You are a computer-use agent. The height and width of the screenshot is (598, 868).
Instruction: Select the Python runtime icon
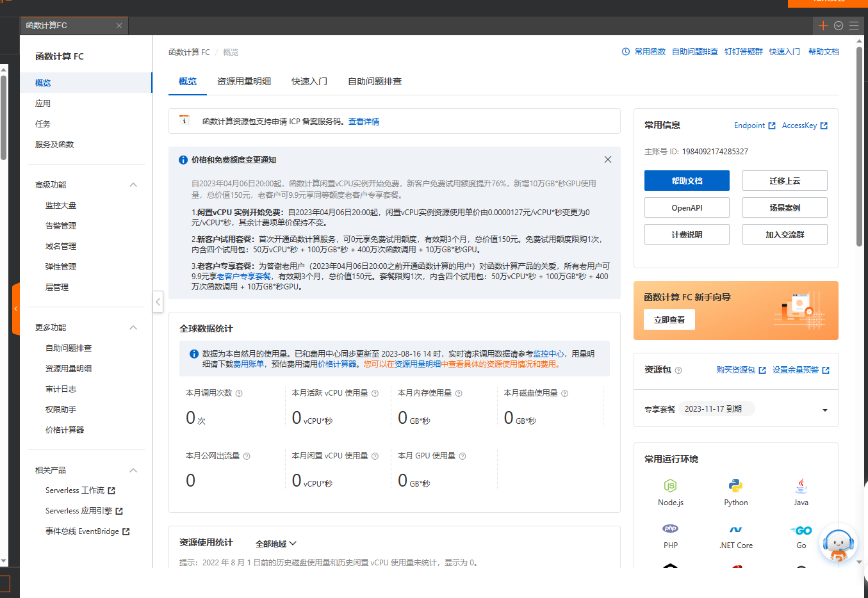pos(735,485)
